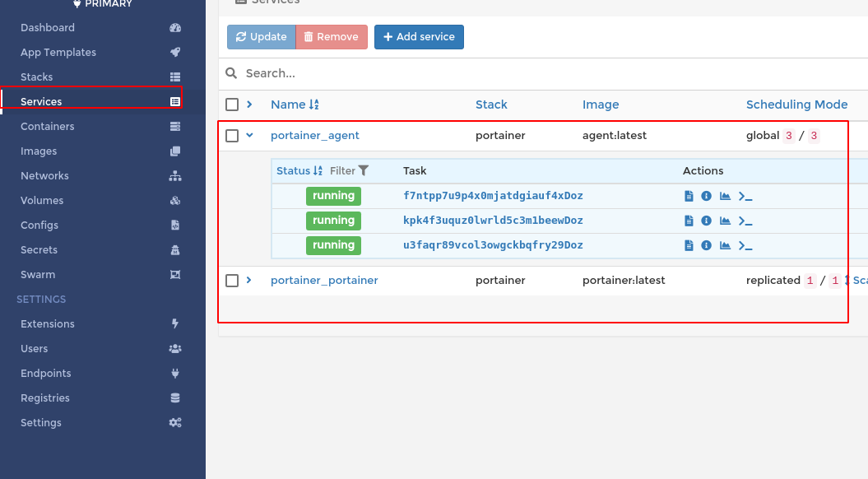Open Extensions settings
Image resolution: width=868 pixels, height=479 pixels.
click(x=47, y=324)
